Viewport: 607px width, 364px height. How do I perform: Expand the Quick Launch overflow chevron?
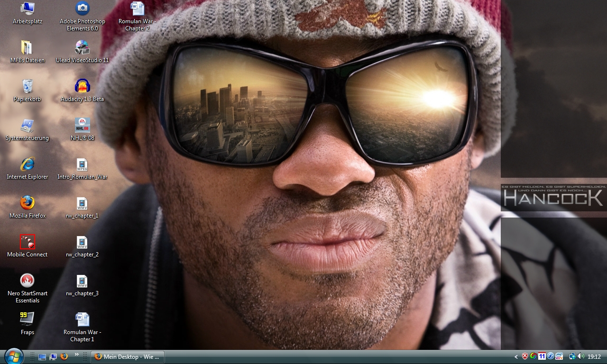[x=76, y=355]
